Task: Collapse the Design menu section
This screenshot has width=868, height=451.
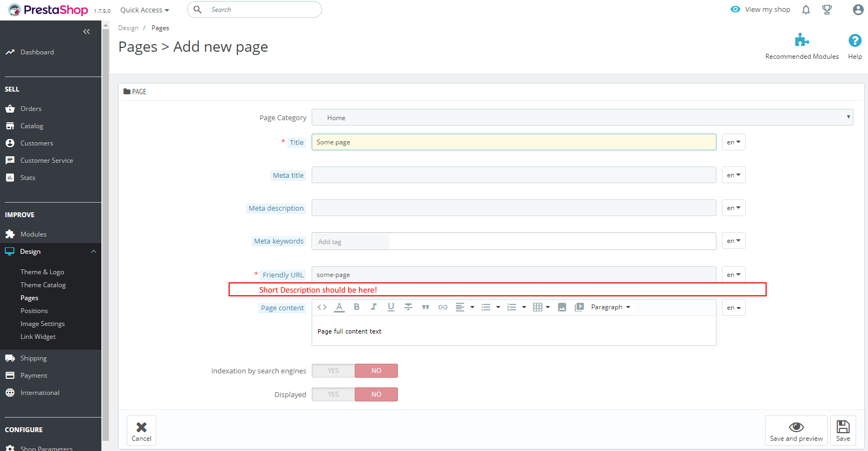Action: tap(93, 252)
